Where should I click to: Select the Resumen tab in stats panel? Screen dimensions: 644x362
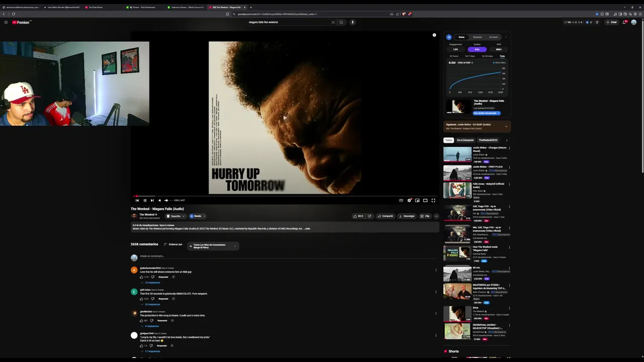[477, 37]
